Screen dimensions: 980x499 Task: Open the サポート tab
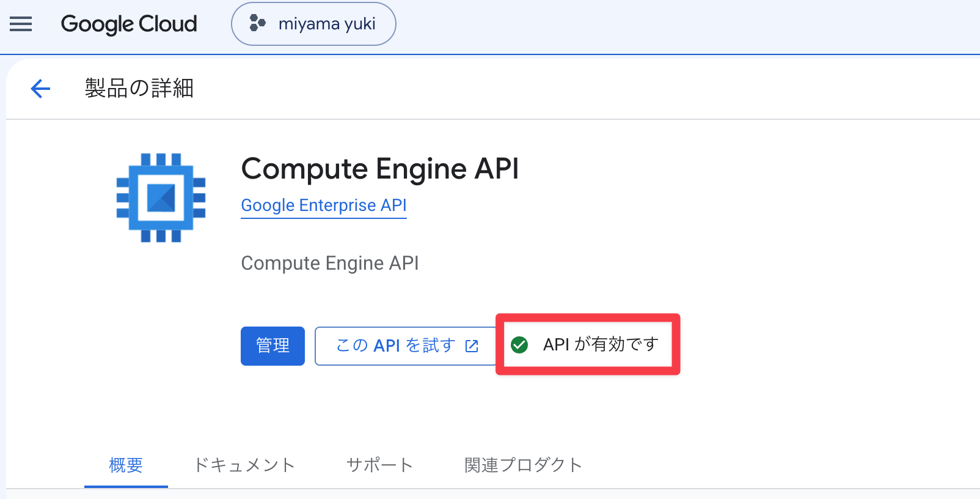[x=379, y=465]
